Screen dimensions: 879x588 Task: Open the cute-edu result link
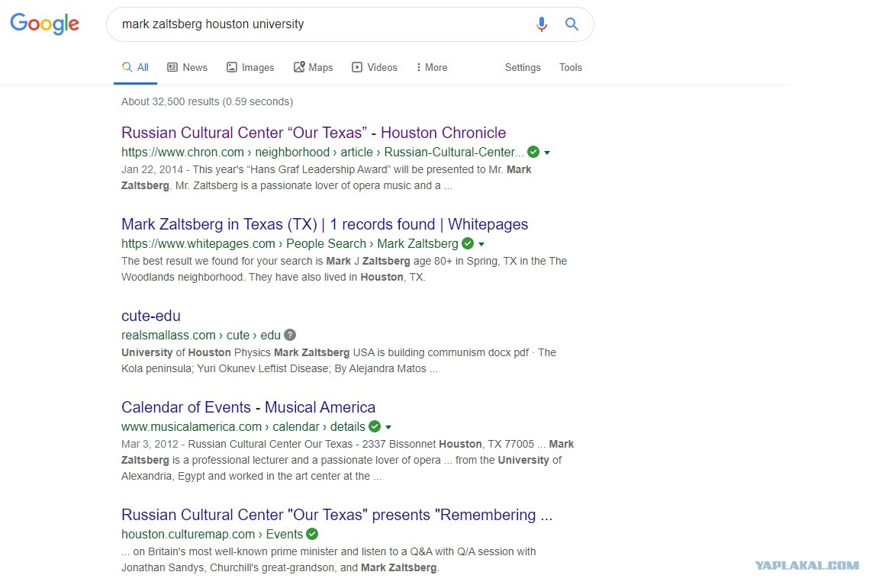(x=151, y=316)
